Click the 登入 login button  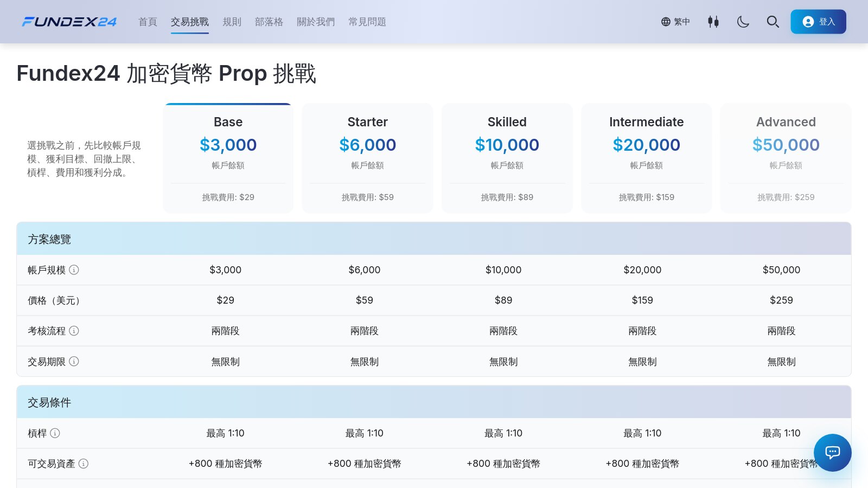click(x=818, y=22)
